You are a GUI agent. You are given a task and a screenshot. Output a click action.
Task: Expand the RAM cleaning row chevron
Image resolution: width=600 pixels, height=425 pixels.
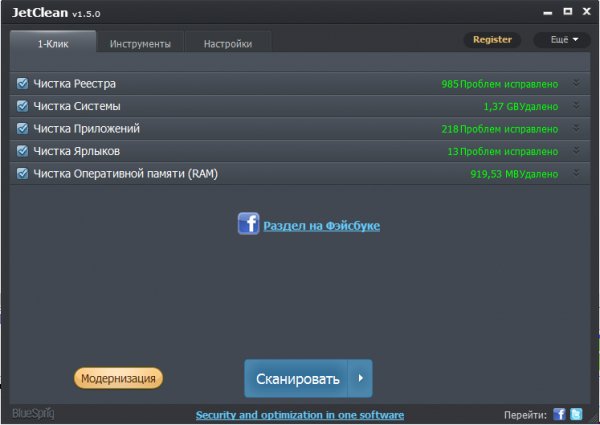(x=576, y=173)
